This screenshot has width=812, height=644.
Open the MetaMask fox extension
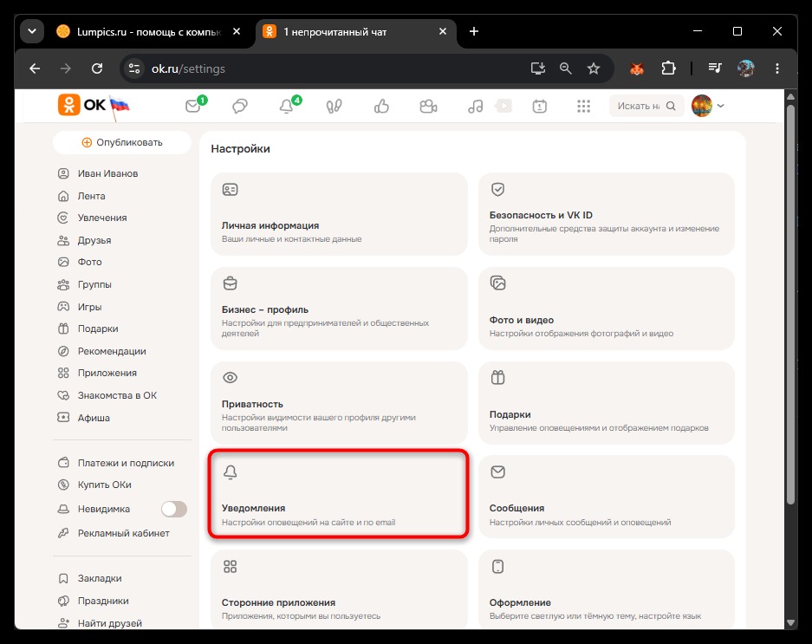click(x=636, y=68)
